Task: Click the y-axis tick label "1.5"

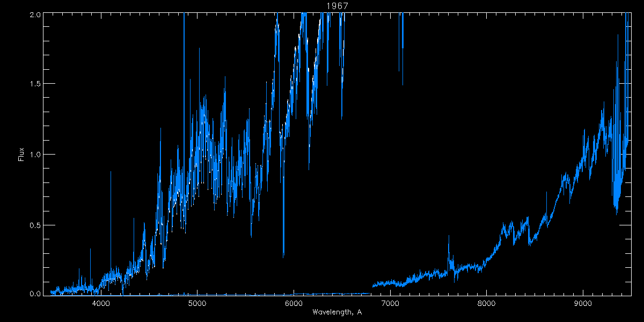Action: 35,84
